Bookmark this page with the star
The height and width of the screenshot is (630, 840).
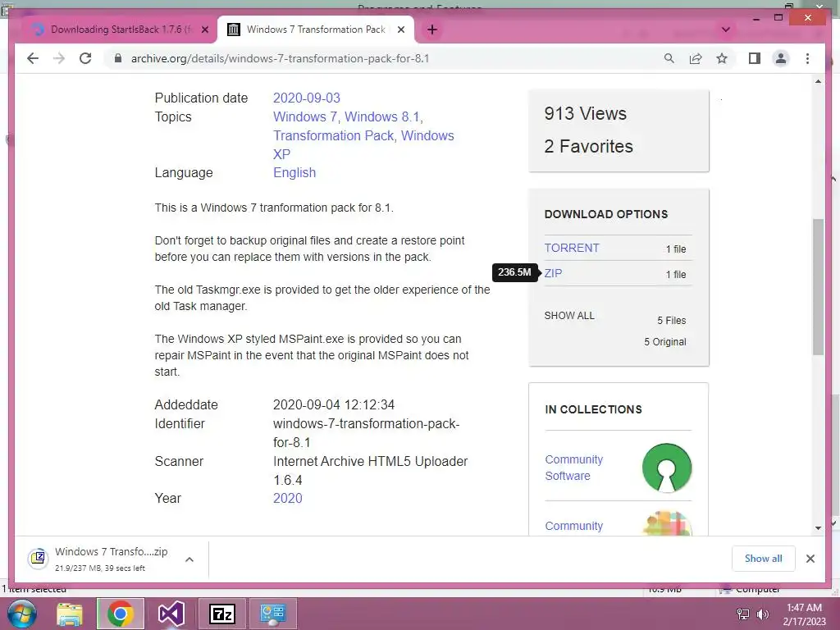pyautogui.click(x=722, y=58)
